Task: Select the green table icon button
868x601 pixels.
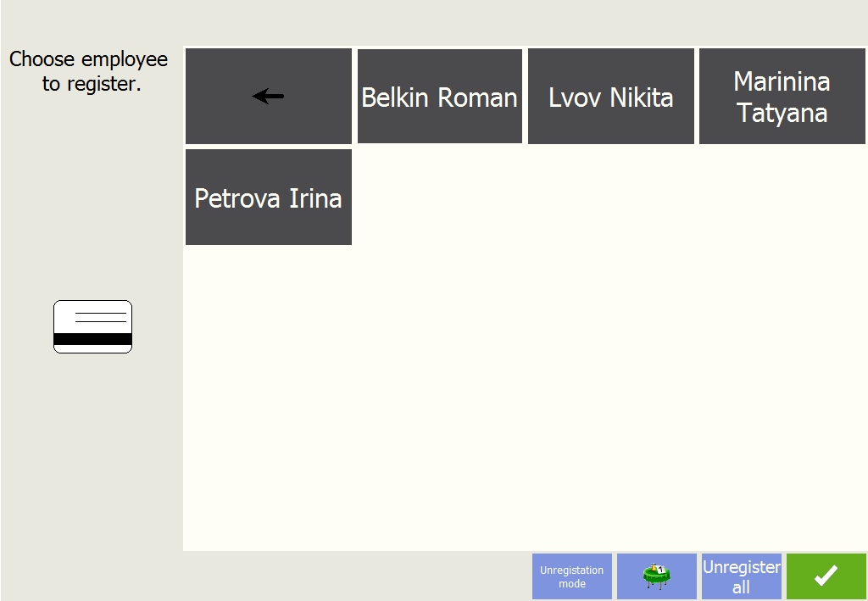Action: click(x=657, y=576)
